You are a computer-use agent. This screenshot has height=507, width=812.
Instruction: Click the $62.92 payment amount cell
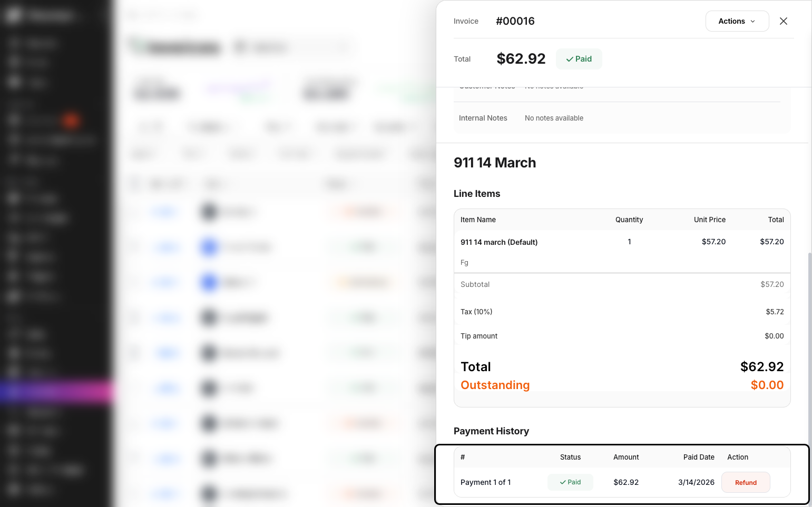tap(626, 482)
